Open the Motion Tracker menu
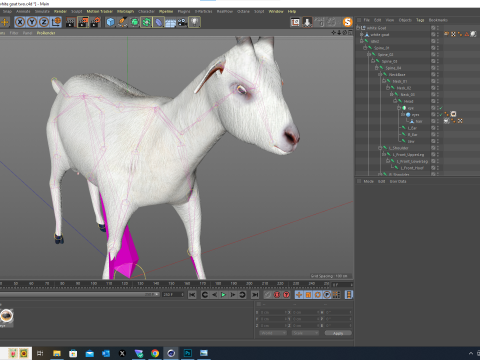Image resolution: width=480 pixels, height=360 pixels. tap(99, 11)
